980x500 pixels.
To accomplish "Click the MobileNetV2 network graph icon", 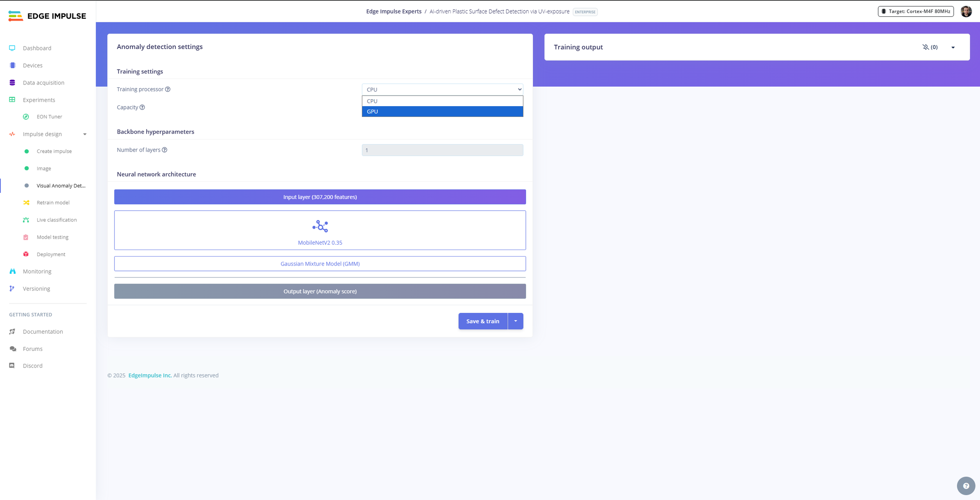I will [320, 226].
